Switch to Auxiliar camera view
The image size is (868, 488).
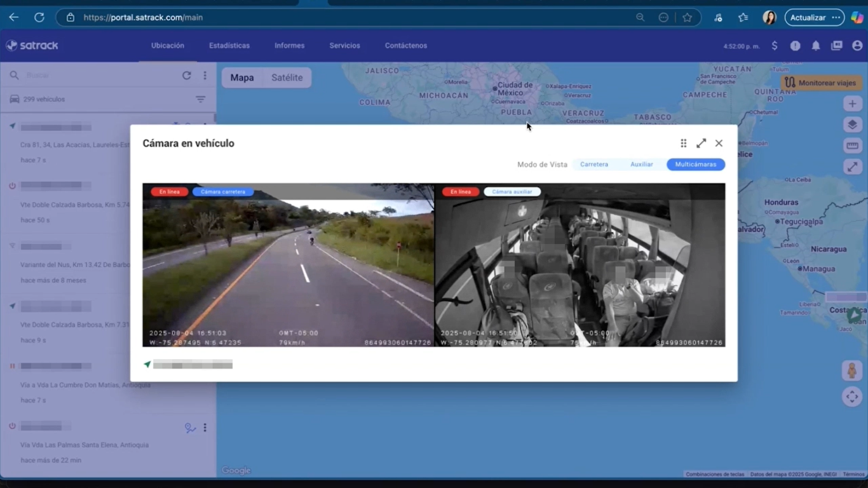pos(641,165)
